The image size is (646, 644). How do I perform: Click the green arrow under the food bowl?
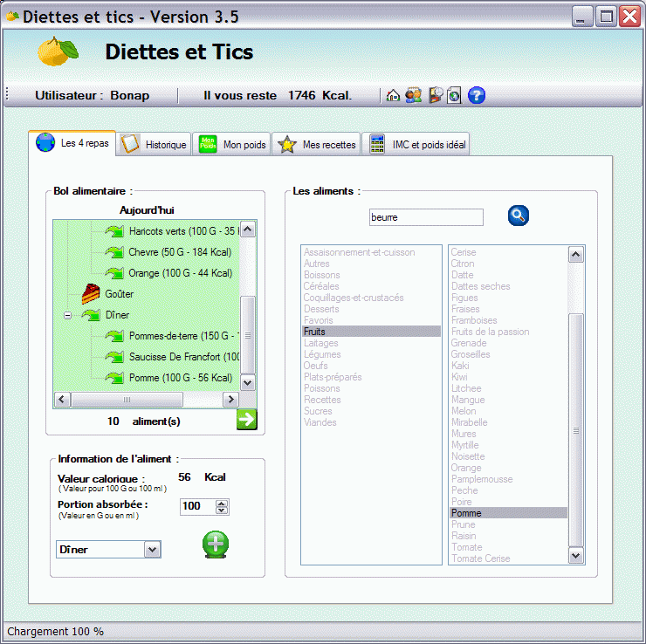coord(246,420)
